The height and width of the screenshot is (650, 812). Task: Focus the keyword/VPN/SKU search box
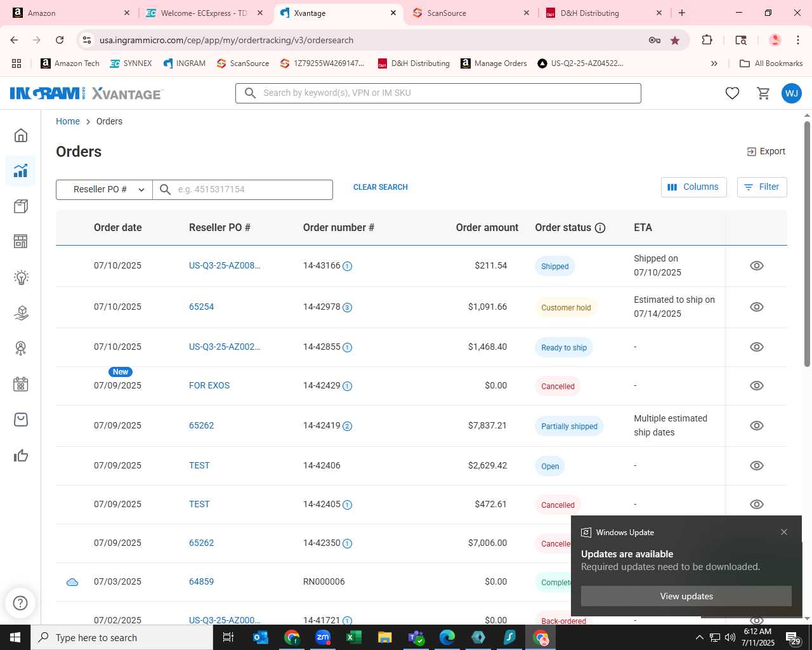(438, 93)
